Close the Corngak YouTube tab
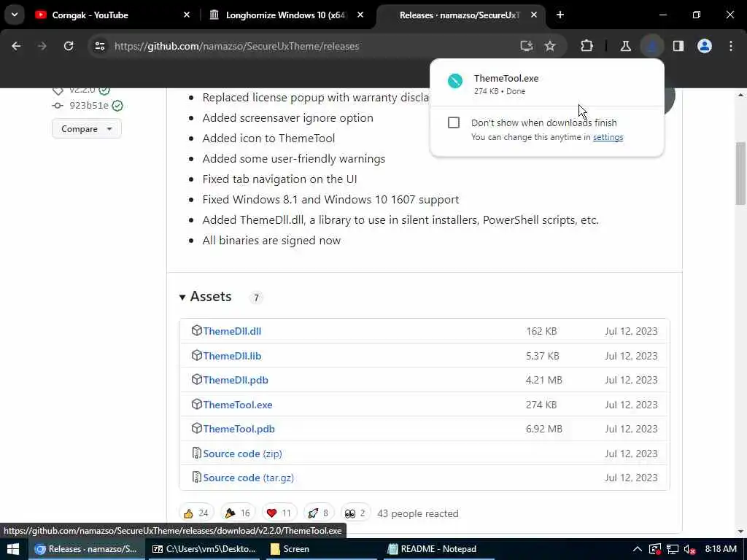This screenshot has width=747, height=560. [x=187, y=15]
